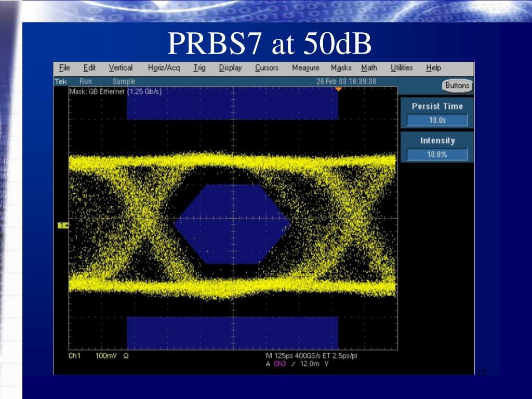This screenshot has width=532, height=399.
Task: Open the Vertical menu
Action: [121, 68]
